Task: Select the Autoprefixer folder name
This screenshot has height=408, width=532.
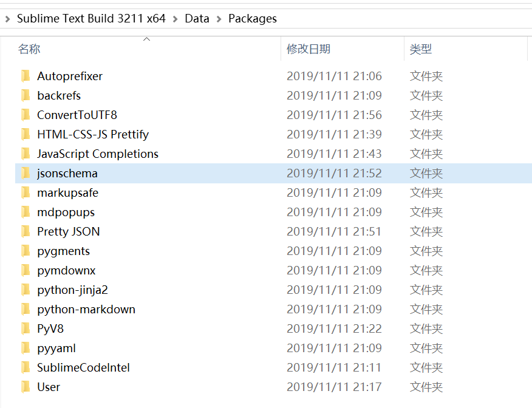Action: [x=70, y=76]
